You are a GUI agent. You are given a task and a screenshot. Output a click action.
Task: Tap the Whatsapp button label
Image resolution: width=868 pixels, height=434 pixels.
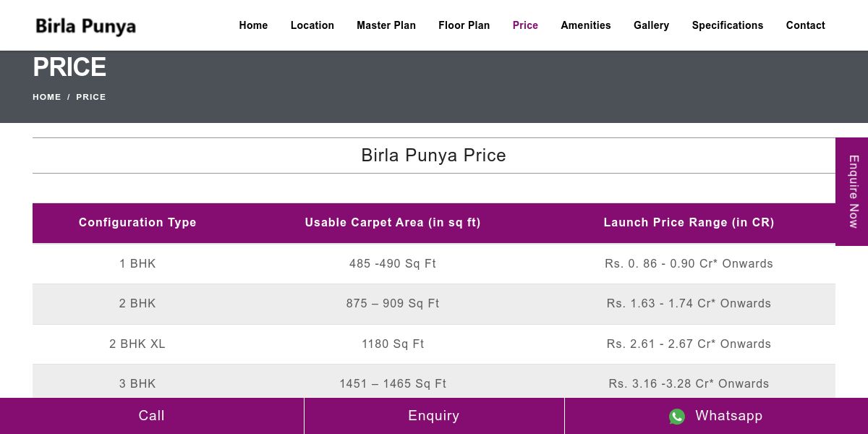point(728,416)
